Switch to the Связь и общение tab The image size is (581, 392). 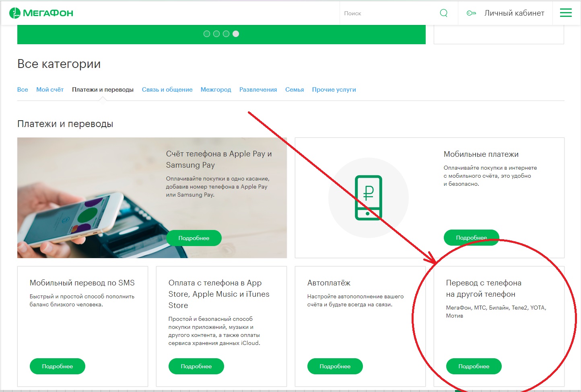pos(167,90)
